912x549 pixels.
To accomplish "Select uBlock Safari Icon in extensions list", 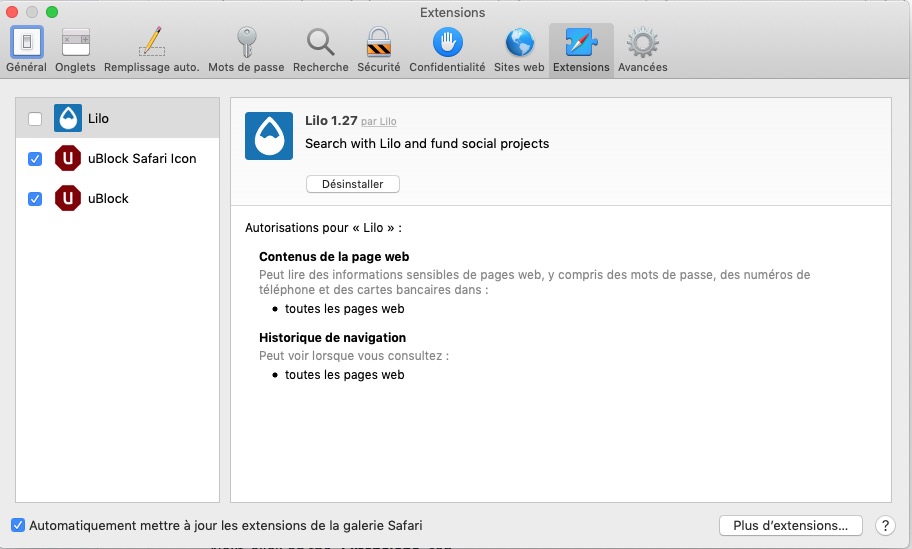I will (142, 159).
